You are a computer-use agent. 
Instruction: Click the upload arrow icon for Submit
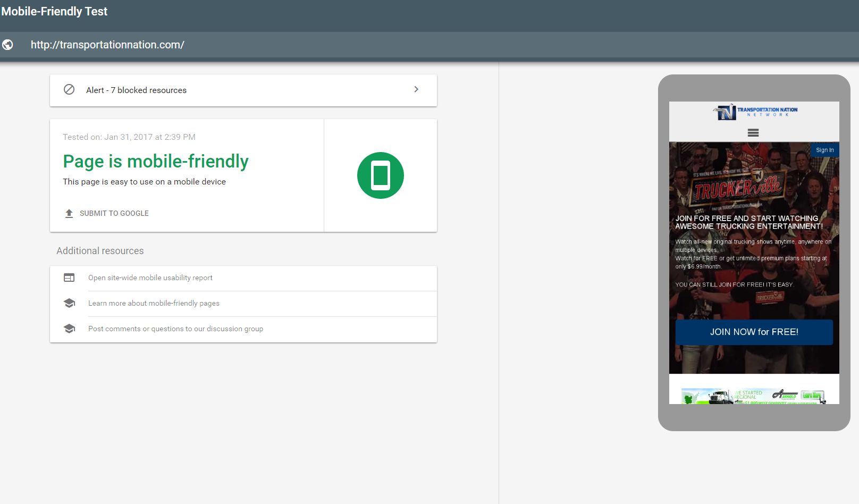coord(69,213)
